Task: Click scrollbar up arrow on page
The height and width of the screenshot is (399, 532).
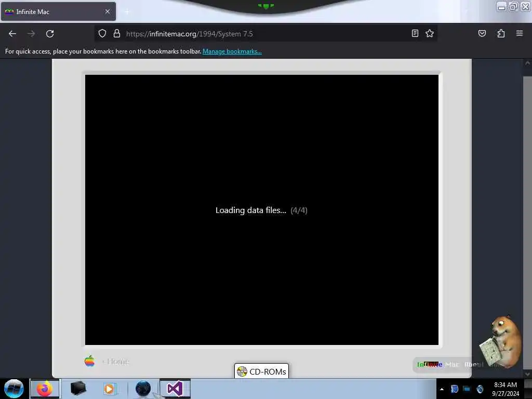Action: pyautogui.click(x=527, y=63)
